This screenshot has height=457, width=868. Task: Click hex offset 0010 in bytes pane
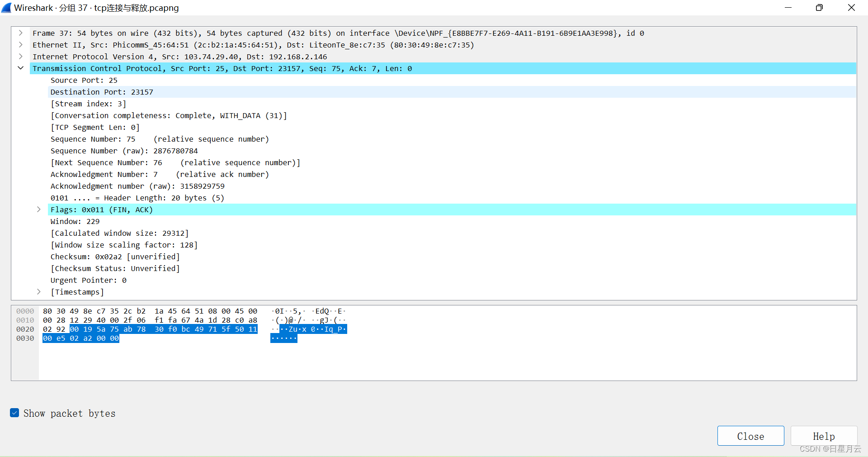(25, 320)
